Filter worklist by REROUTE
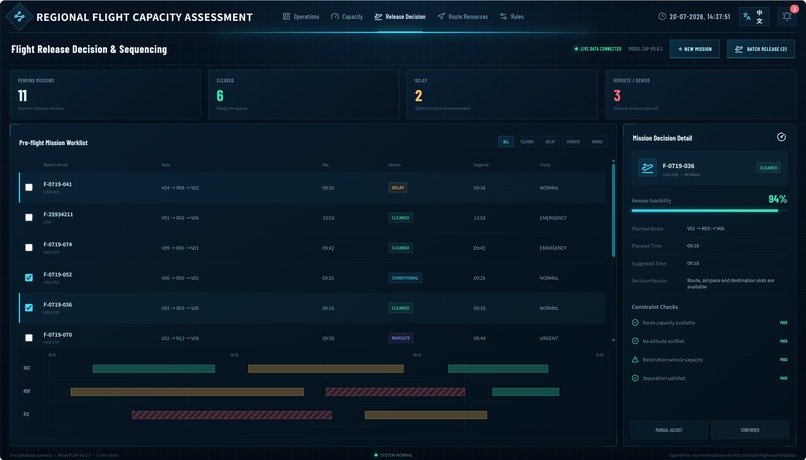 click(x=573, y=141)
